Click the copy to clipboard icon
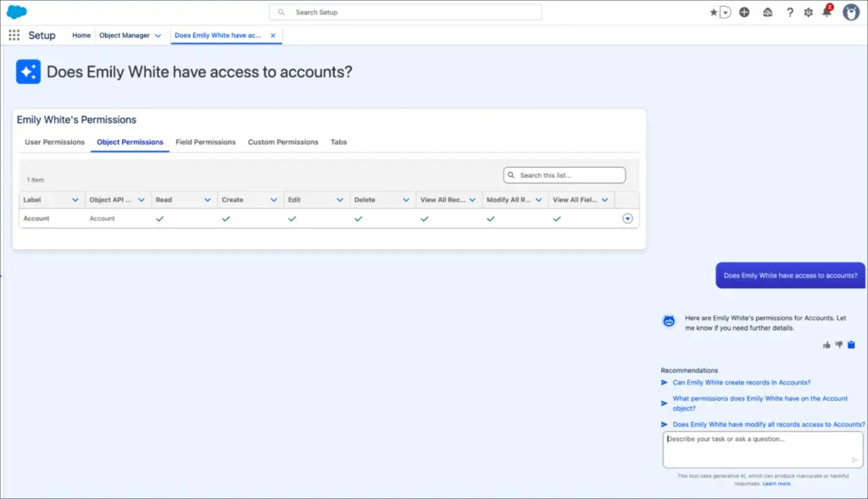Screen dimensions: 868x499 pyautogui.click(x=850, y=345)
